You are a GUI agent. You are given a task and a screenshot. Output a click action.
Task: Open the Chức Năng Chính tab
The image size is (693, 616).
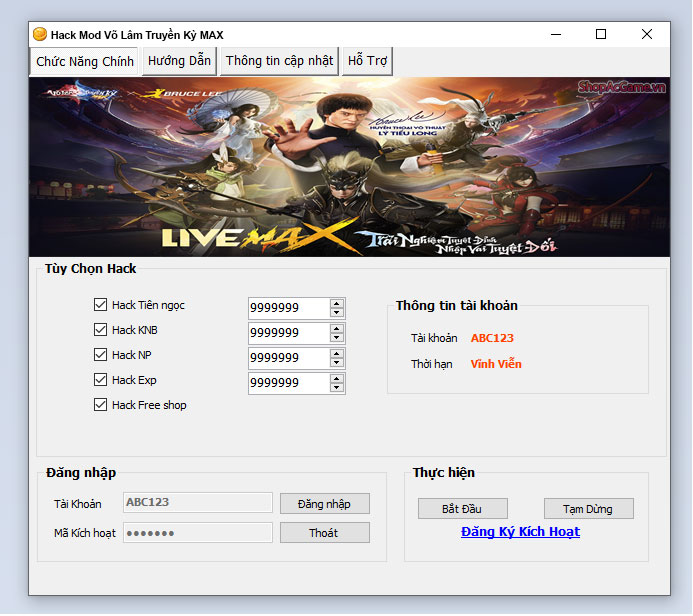tap(84, 61)
